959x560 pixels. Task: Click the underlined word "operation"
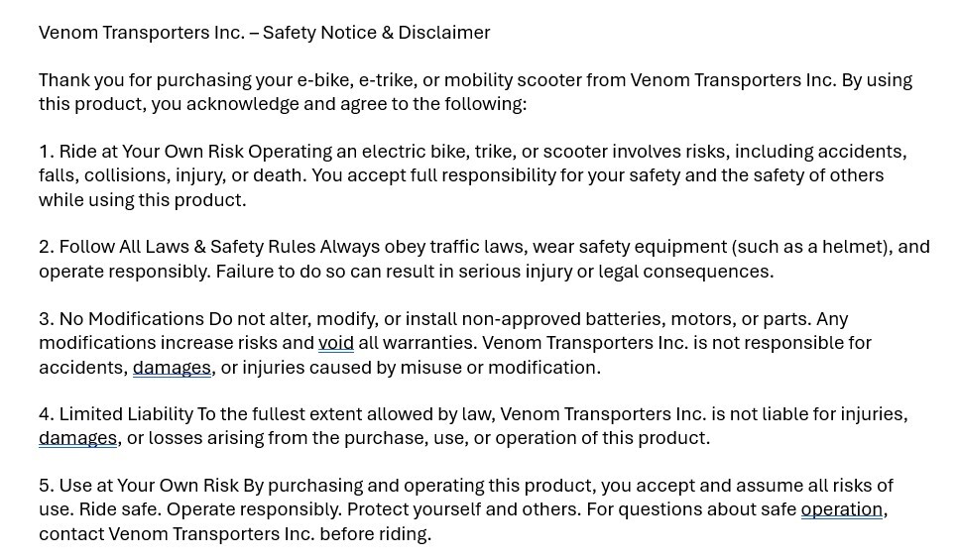coord(842,509)
